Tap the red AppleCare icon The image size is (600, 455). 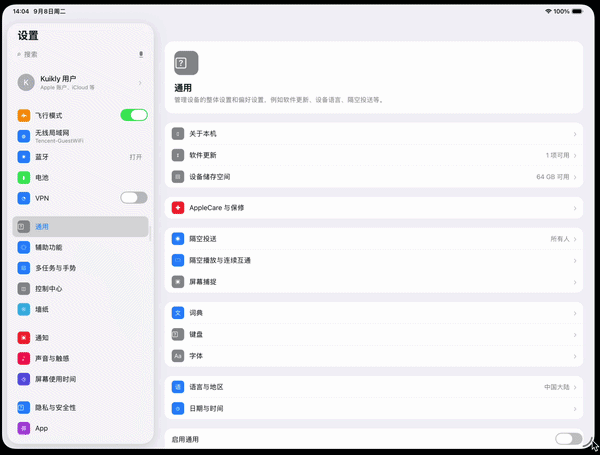(x=178, y=208)
